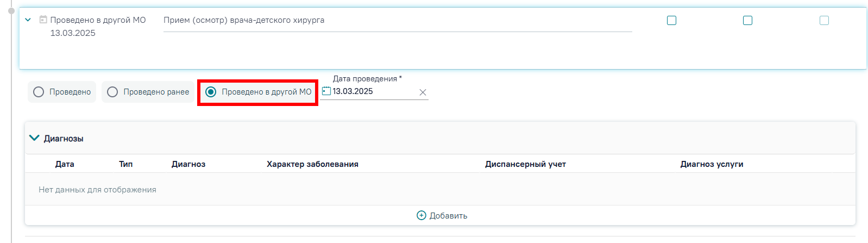Viewport: 868px width, 243px height.
Task: Click the Характер заболевания column header
Action: coord(312,164)
